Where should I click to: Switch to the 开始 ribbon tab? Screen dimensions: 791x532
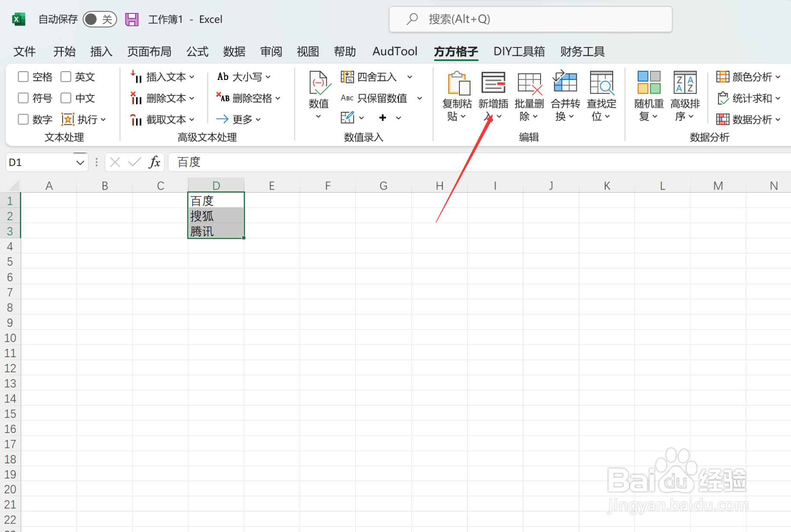coord(64,52)
